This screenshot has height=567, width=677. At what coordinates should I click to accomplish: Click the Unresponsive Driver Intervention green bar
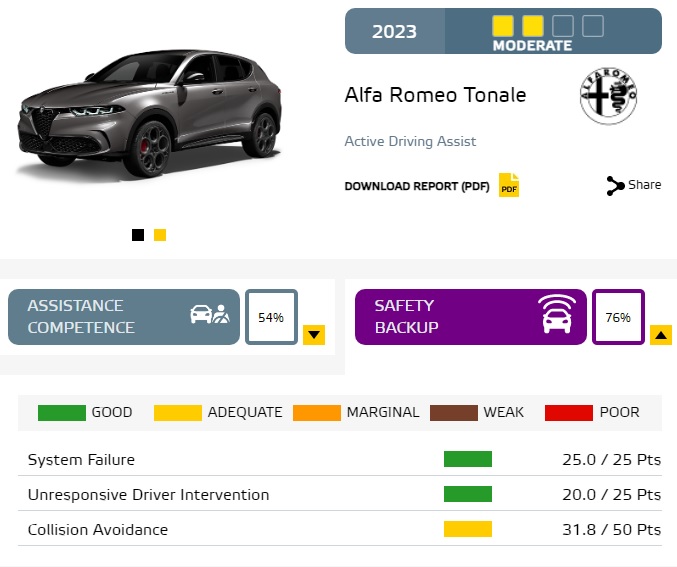tap(468, 494)
